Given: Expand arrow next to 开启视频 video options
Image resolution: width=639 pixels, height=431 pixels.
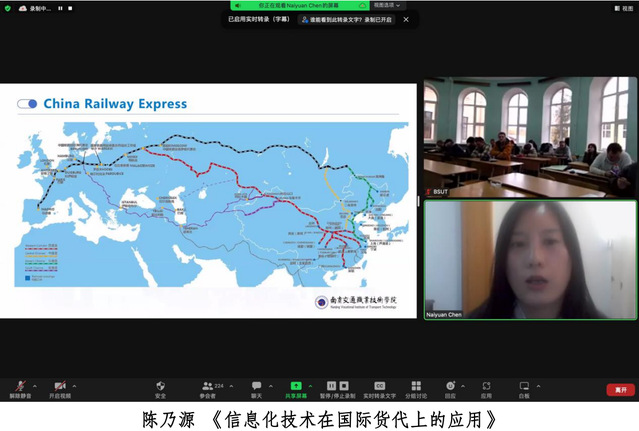Looking at the screenshot, I should coord(77,385).
